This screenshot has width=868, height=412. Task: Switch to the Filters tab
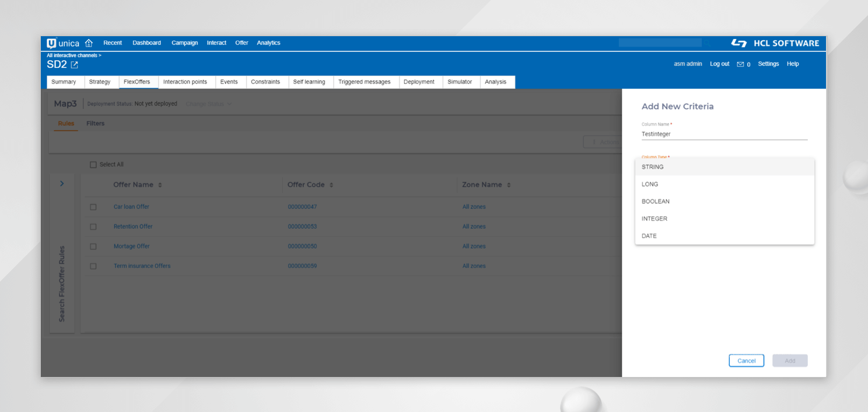pos(95,124)
